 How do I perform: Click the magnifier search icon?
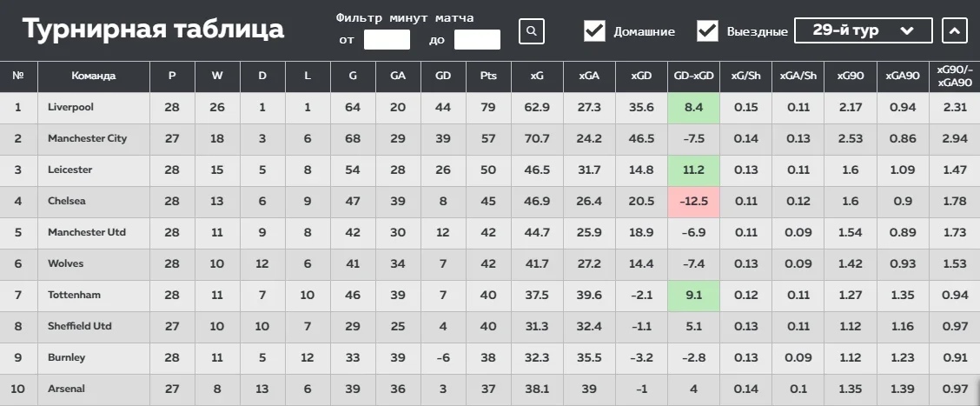pos(532,31)
